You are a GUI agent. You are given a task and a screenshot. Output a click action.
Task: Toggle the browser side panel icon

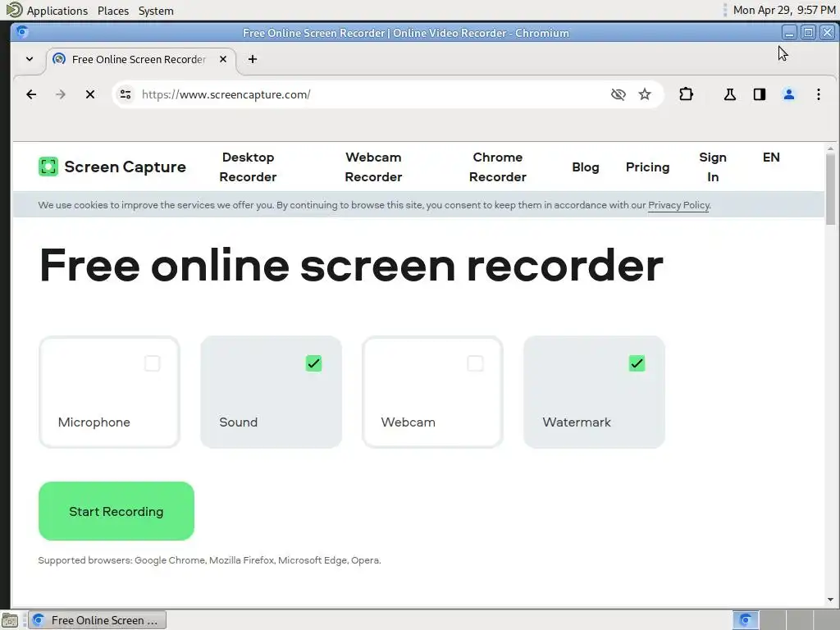tap(759, 95)
